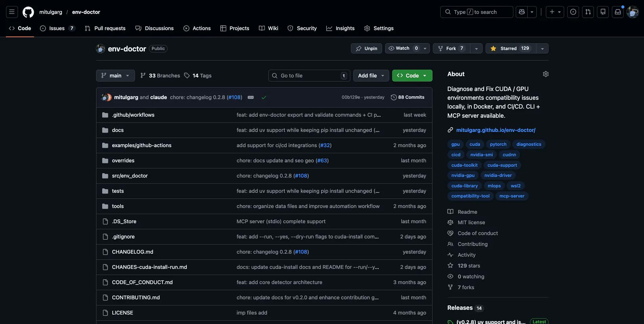This screenshot has width=644, height=324.
Task: Edit About details using gear icon
Action: coord(546,74)
